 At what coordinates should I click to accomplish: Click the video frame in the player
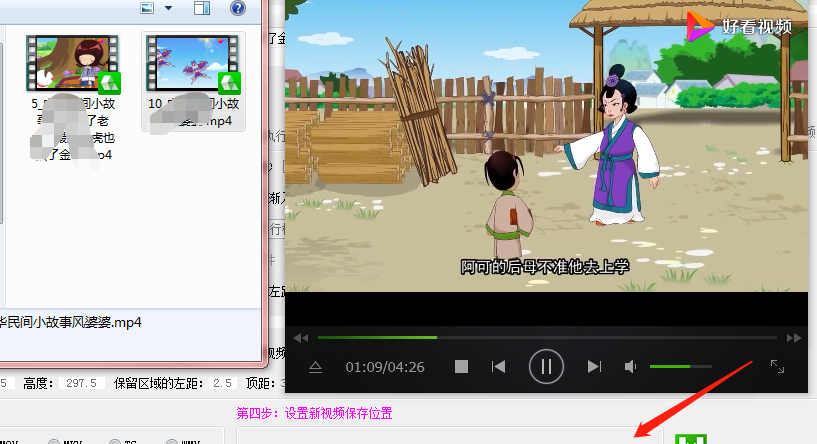click(546, 146)
